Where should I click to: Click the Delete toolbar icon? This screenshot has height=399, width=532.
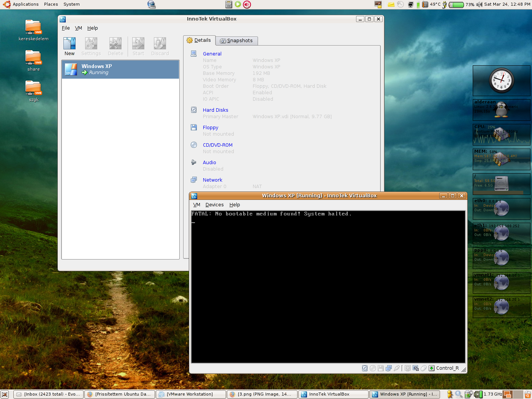click(116, 47)
